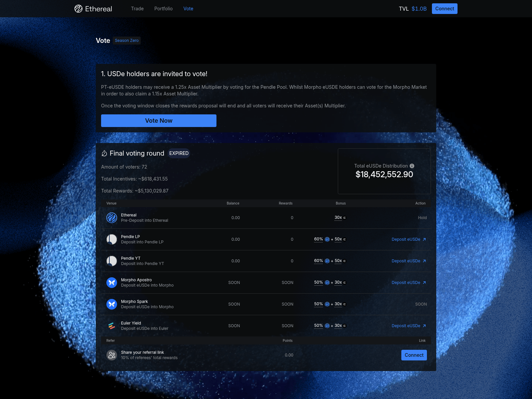Click the Season Zero badge
The image size is (532, 399).
(x=126, y=40)
